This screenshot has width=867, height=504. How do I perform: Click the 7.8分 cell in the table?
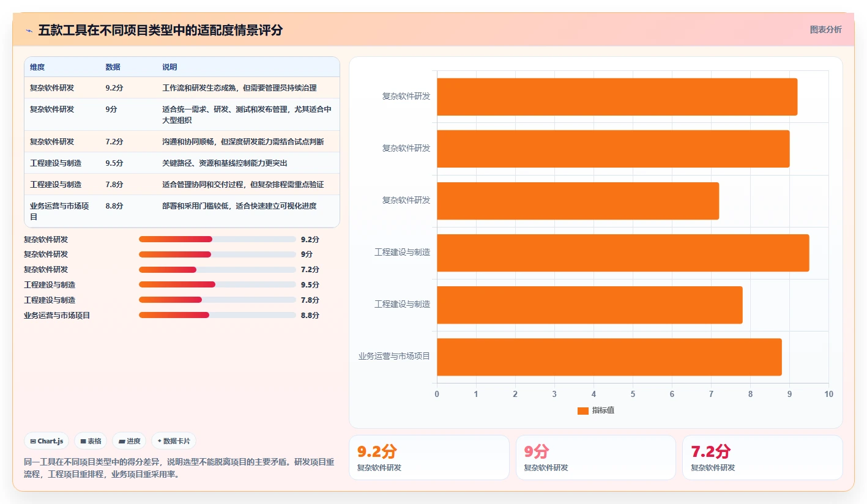(114, 184)
